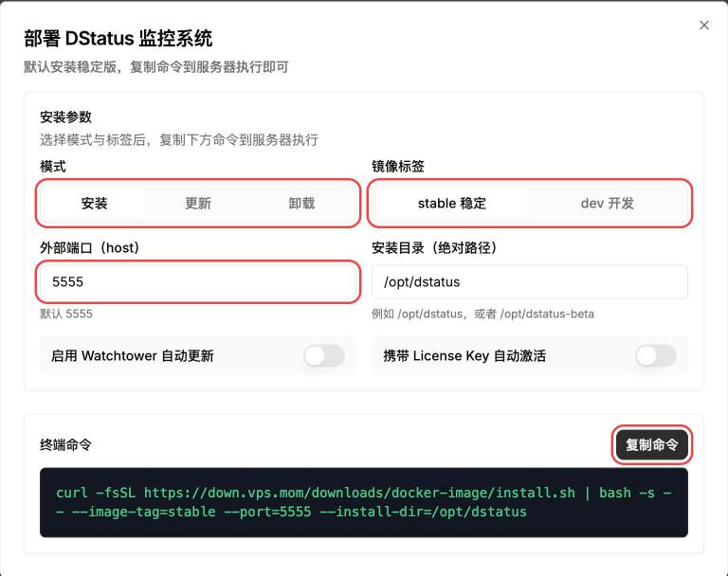Click the 终端命令 heading
Screen dimensions: 728x576
[x=65, y=444]
